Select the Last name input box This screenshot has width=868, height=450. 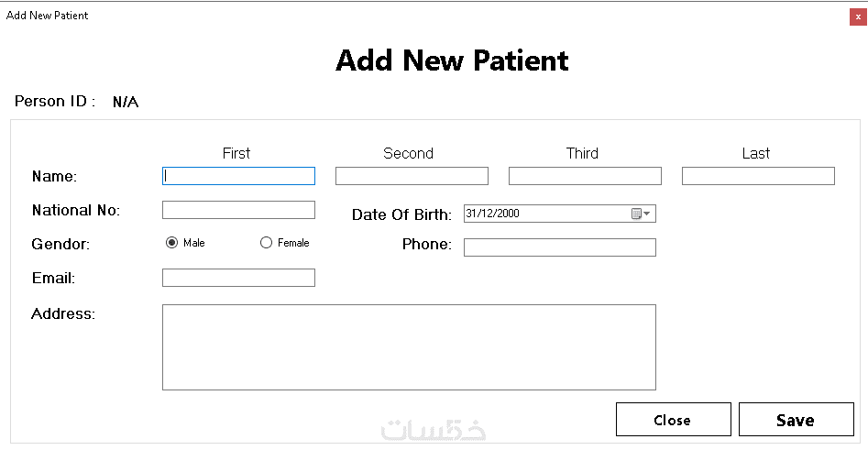click(x=758, y=176)
